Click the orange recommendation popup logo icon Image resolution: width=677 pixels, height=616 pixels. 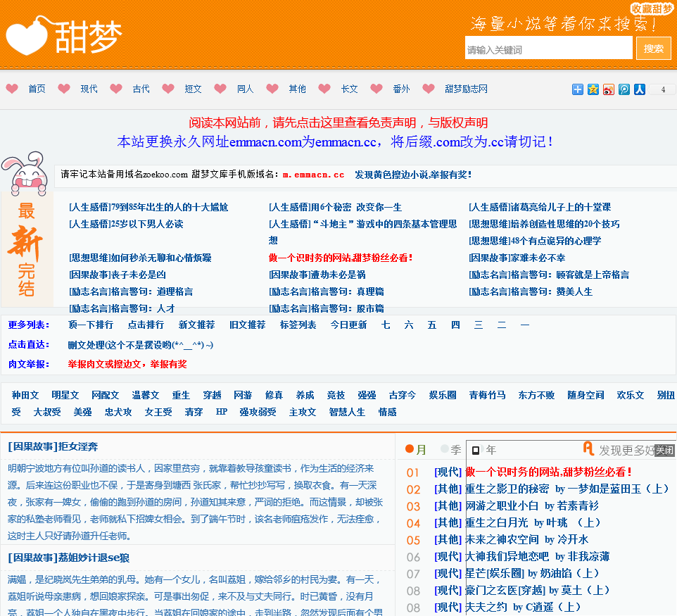click(588, 448)
